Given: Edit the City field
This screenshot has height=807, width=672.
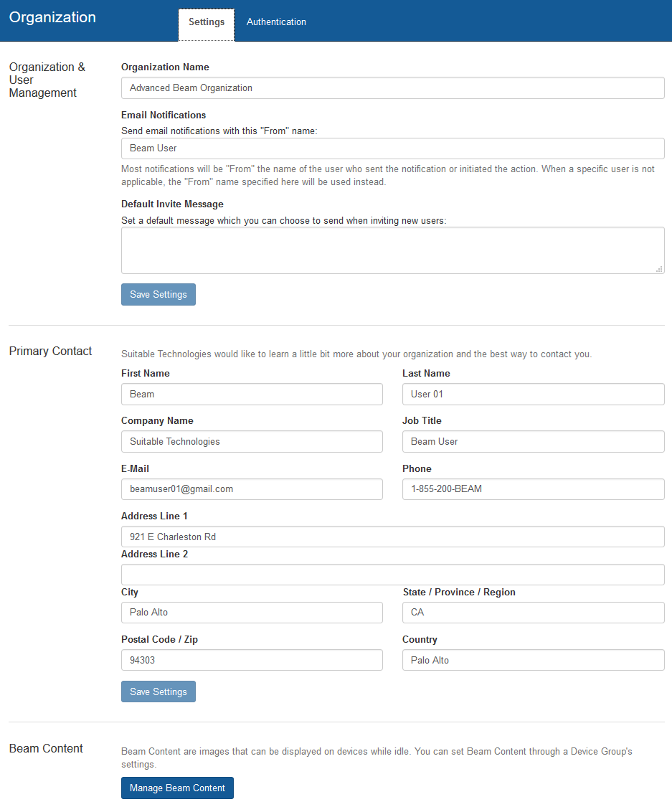Looking at the screenshot, I should pos(252,613).
